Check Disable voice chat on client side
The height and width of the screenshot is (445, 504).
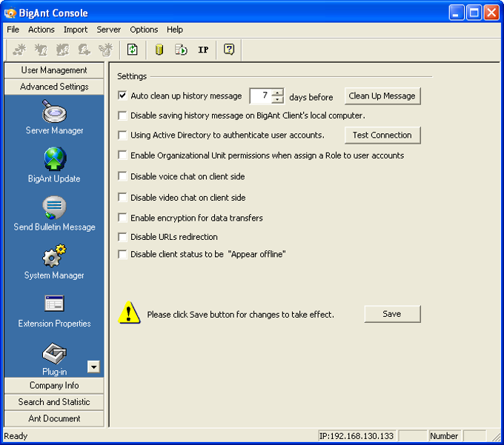pos(122,176)
